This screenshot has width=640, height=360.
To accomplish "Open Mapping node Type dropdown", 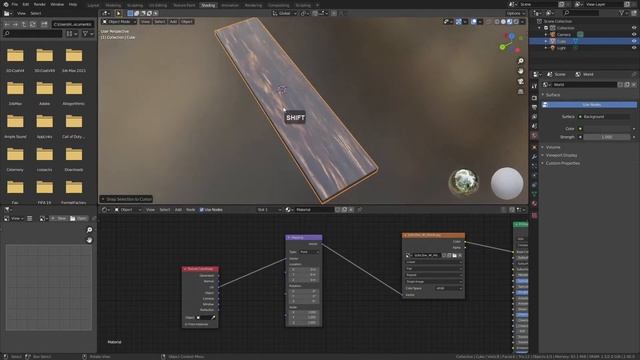I will [309, 252].
